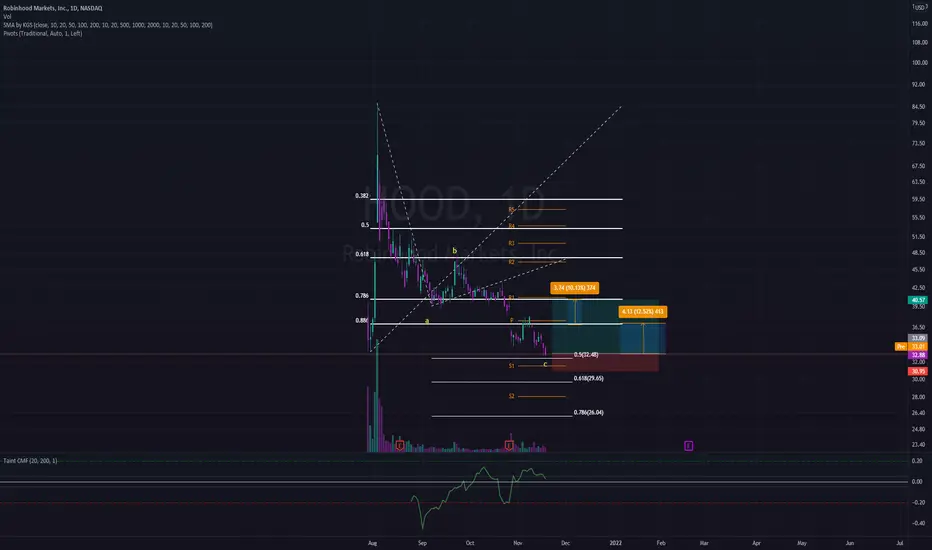Click the yellow wave label b

click(455, 251)
